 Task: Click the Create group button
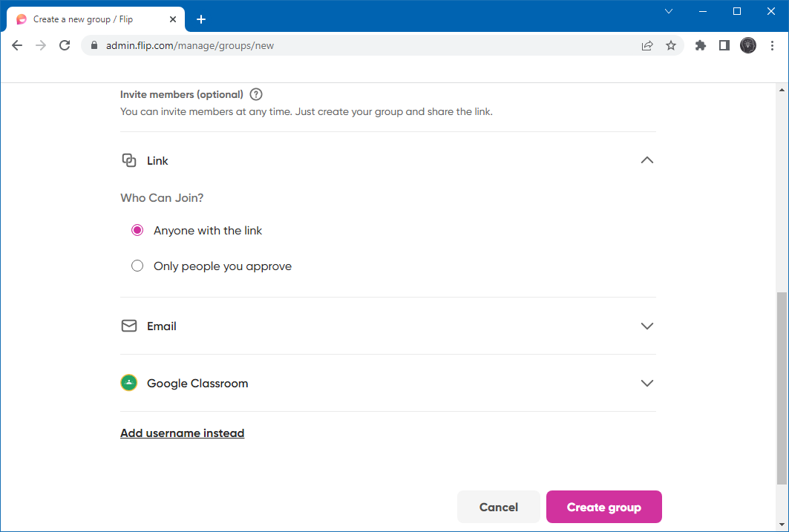coord(603,507)
